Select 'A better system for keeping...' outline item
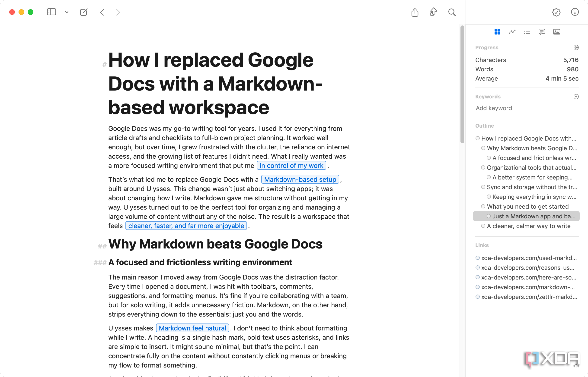This screenshot has width=588, height=377. coord(529,177)
